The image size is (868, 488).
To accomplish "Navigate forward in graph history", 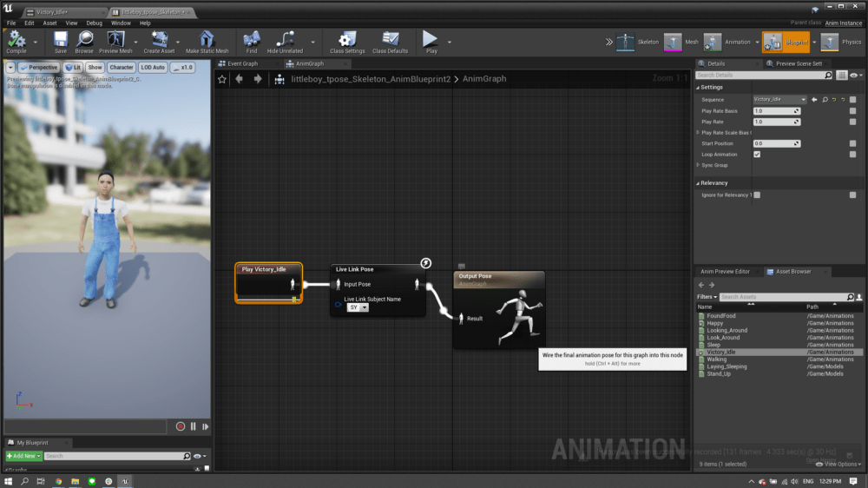I will coord(258,79).
